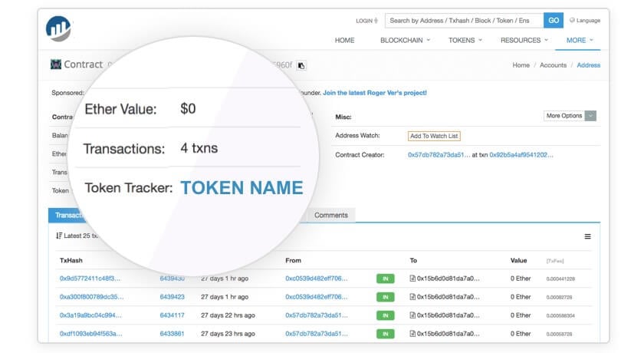Click '27 days 22 hrs ago' age cell
This screenshot has height=353, width=644.
[x=228, y=315]
